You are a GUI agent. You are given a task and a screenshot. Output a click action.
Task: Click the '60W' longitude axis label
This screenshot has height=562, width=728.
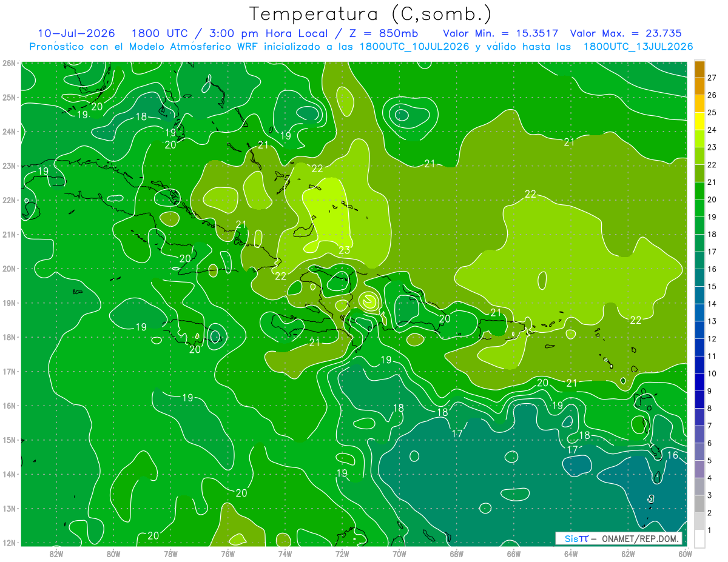click(684, 553)
